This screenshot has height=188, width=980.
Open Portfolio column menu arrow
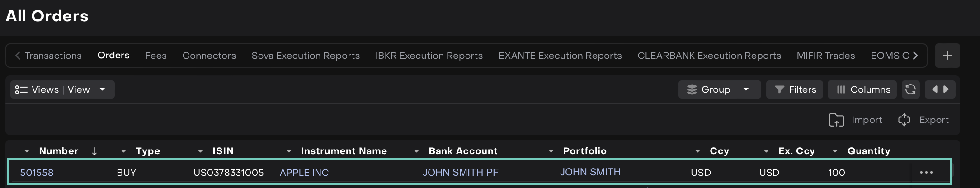click(551, 151)
